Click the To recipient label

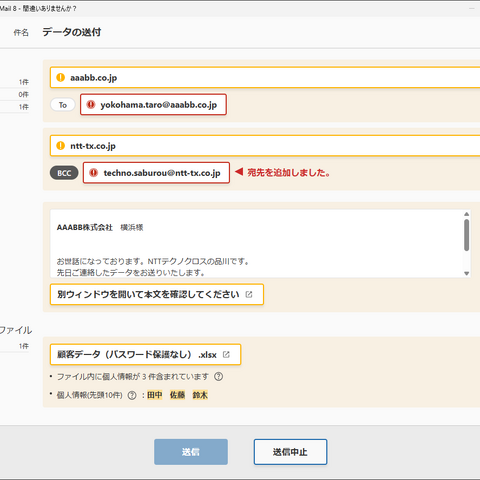(63, 105)
